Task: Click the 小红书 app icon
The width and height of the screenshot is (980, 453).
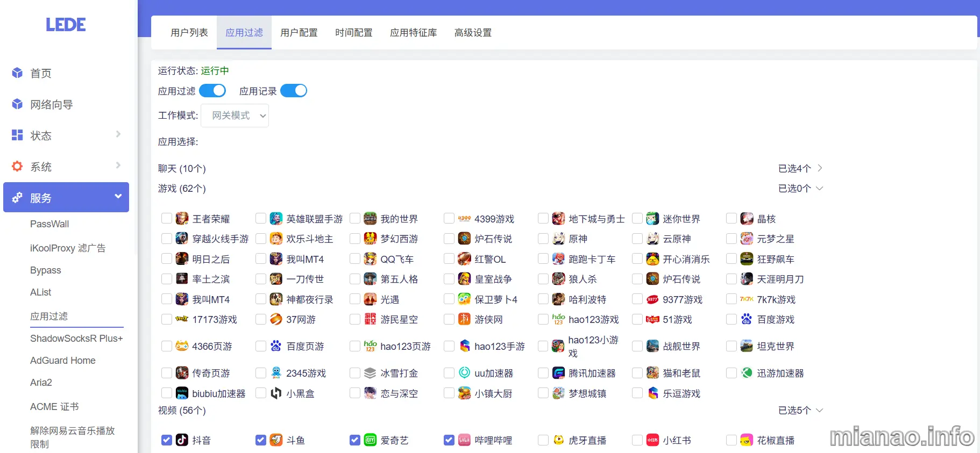Action: click(652, 440)
